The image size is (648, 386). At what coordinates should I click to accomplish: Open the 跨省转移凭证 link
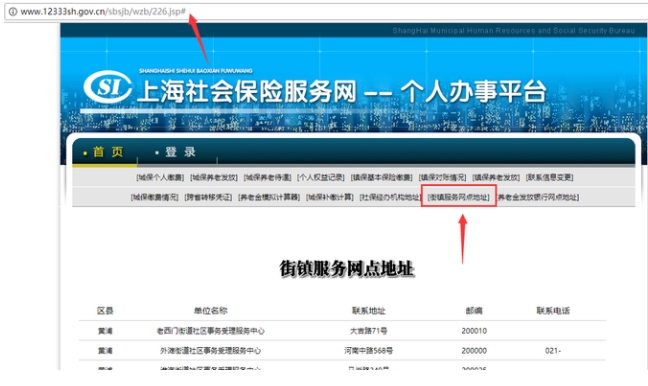pyautogui.click(x=208, y=197)
